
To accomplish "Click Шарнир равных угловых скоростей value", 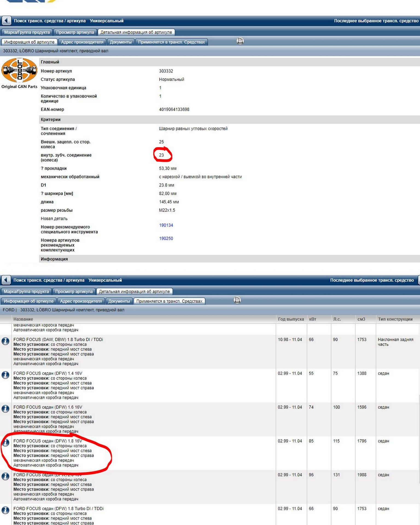I will 193,129.
